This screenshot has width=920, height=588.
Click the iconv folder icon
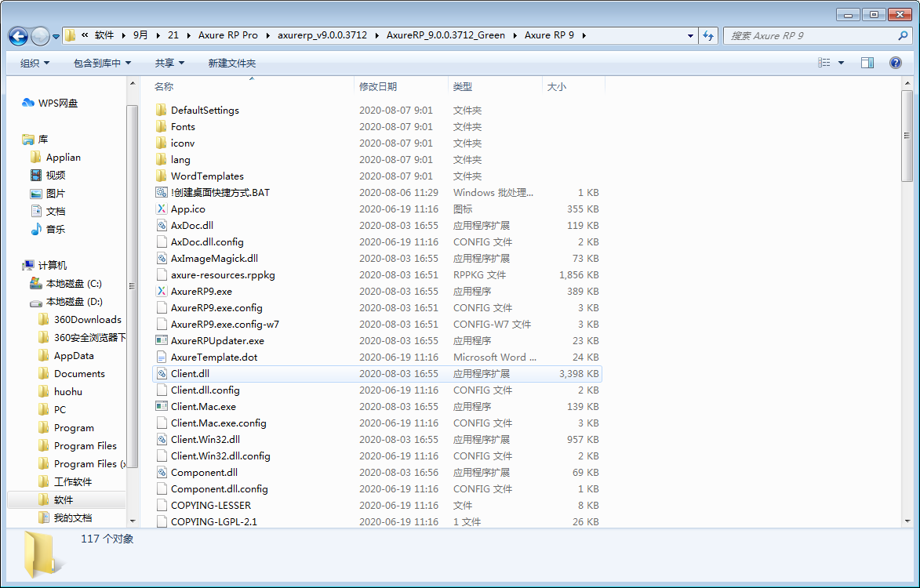tap(162, 143)
